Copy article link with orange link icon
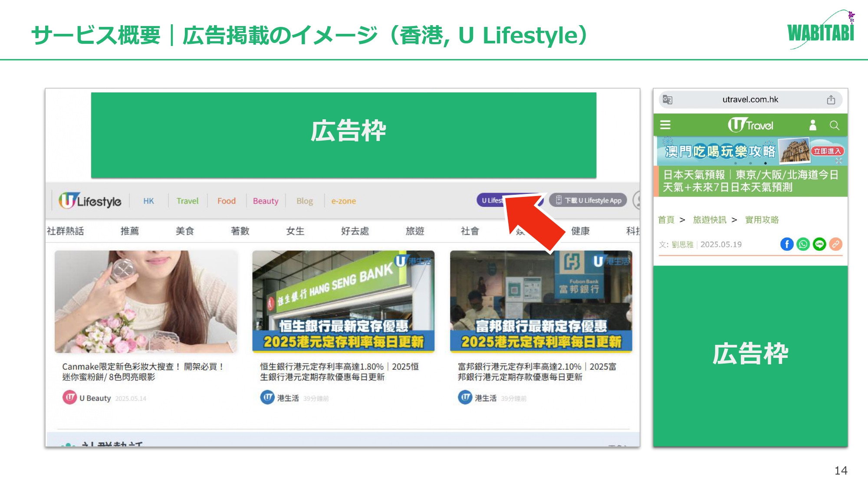 coord(835,244)
